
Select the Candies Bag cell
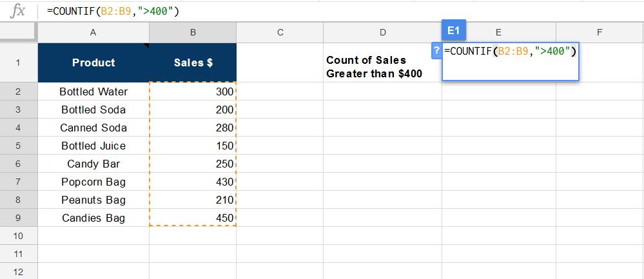(x=93, y=218)
